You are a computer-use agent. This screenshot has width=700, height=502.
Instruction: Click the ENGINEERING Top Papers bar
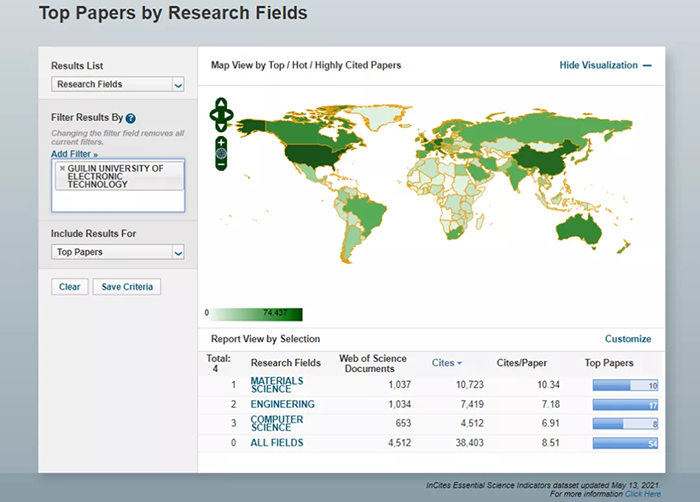pos(624,405)
